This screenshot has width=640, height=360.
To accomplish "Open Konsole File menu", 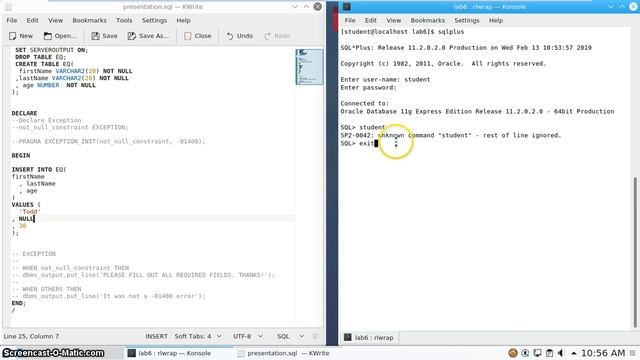I will (350, 20).
